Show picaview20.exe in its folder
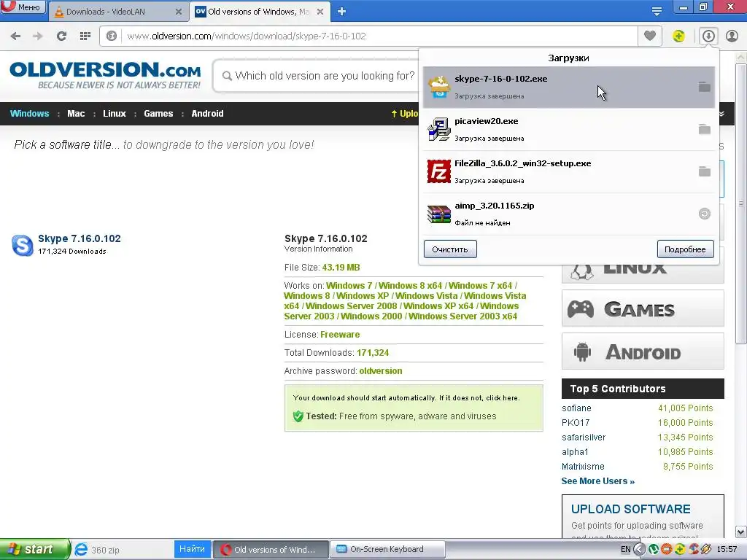 704,129
